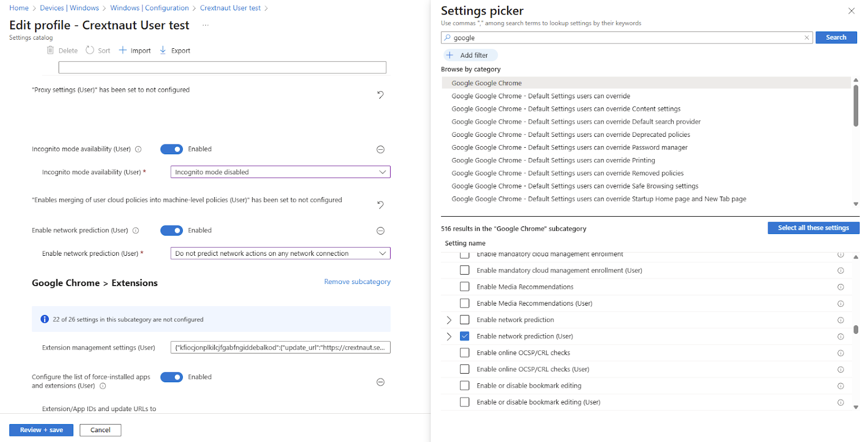Click Select all these settings button

(x=813, y=228)
